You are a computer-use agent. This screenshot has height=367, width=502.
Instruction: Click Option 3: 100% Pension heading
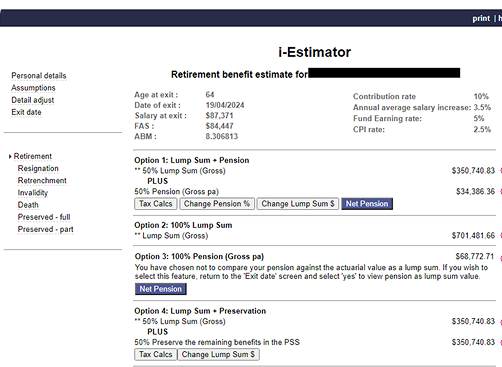199,257
